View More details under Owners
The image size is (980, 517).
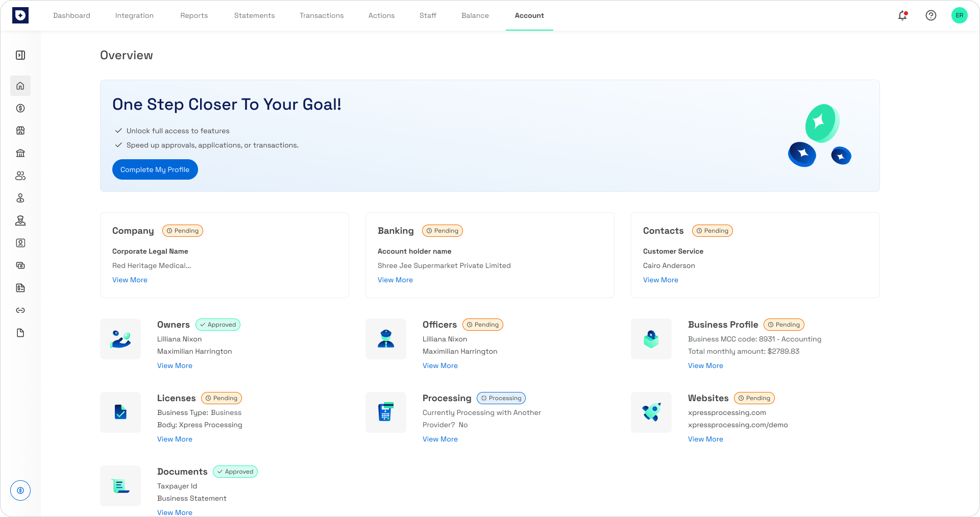point(175,365)
